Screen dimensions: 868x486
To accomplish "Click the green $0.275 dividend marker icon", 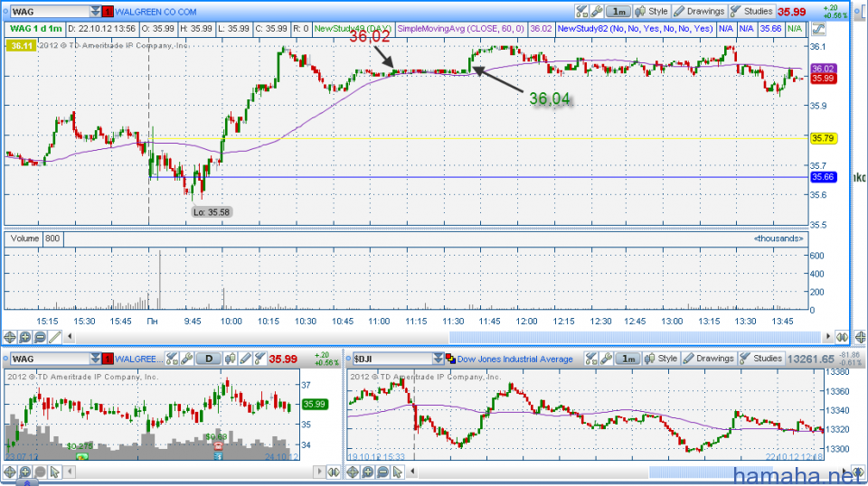I will 82,456.
